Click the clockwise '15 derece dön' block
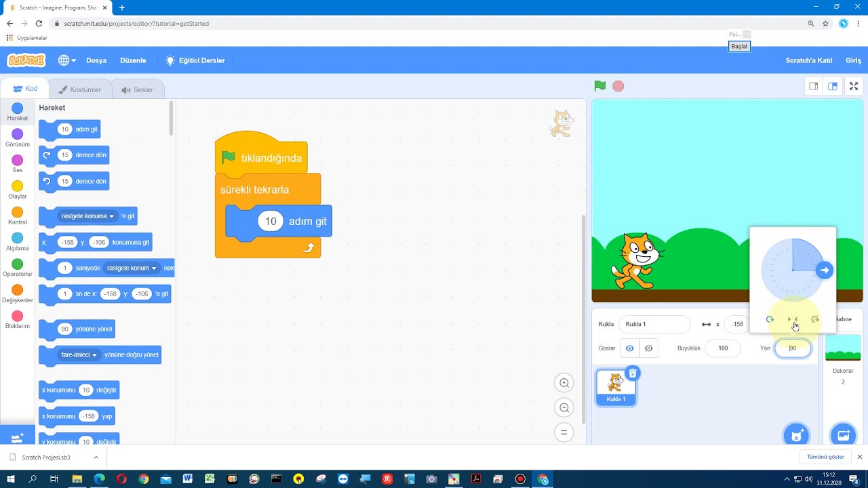This screenshot has width=868, height=488. pos(74,155)
